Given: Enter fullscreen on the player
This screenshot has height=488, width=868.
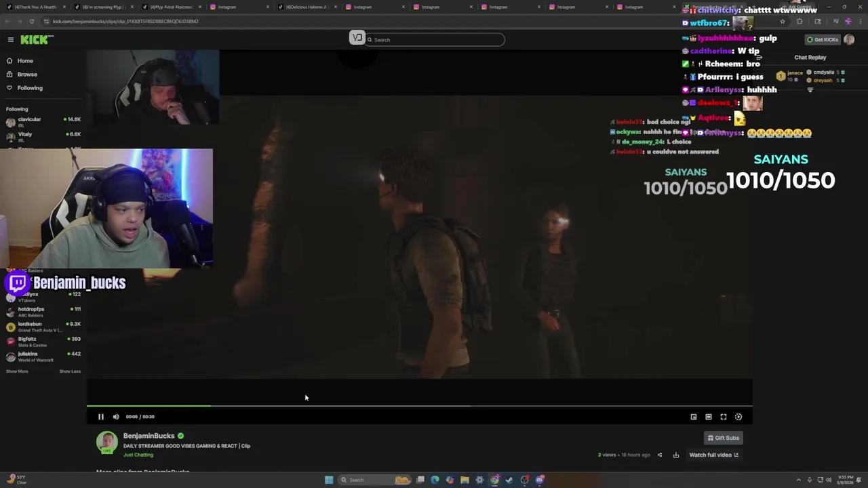Looking at the screenshot, I should click(724, 417).
